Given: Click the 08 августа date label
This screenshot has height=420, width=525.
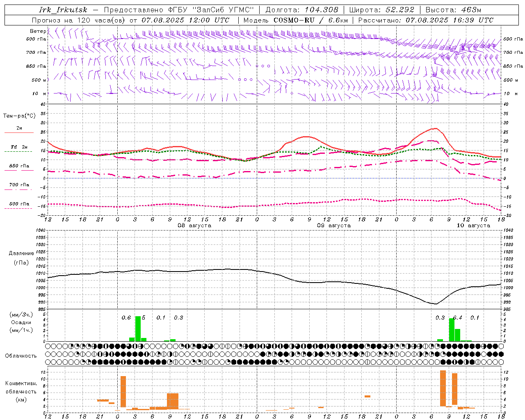Looking at the screenshot, I should pos(194,226).
